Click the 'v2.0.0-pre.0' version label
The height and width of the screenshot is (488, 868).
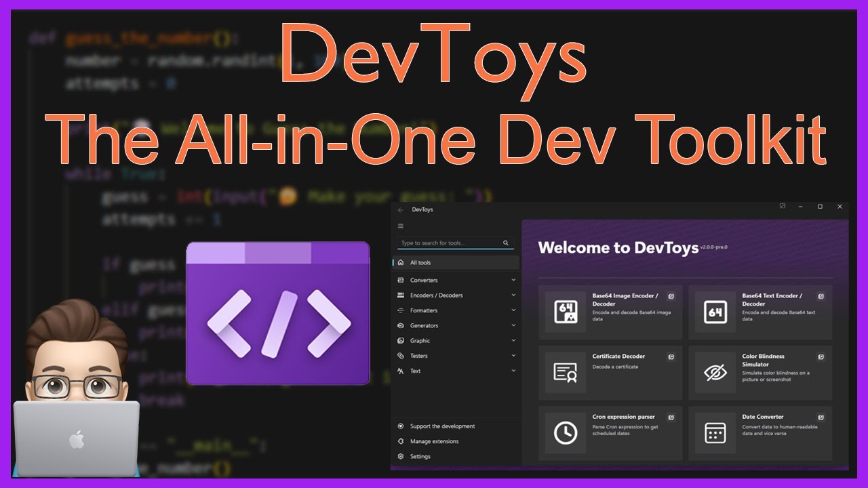pos(713,247)
